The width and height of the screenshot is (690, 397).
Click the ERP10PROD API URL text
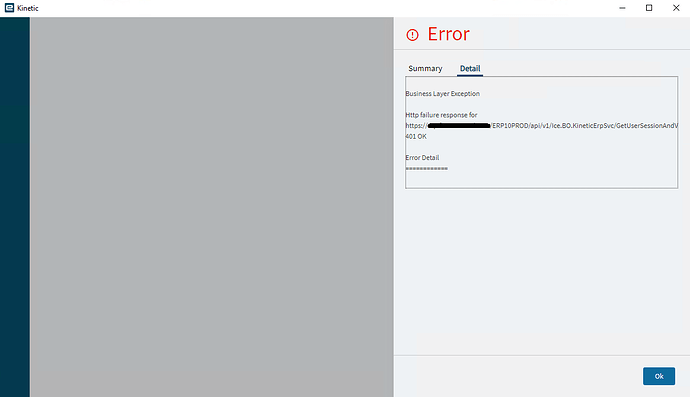(x=541, y=125)
